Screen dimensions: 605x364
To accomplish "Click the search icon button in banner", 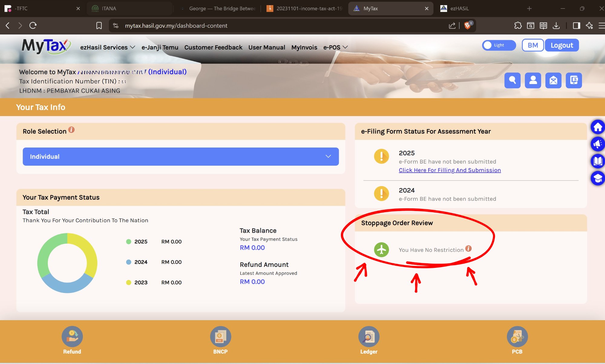I will coord(512,80).
